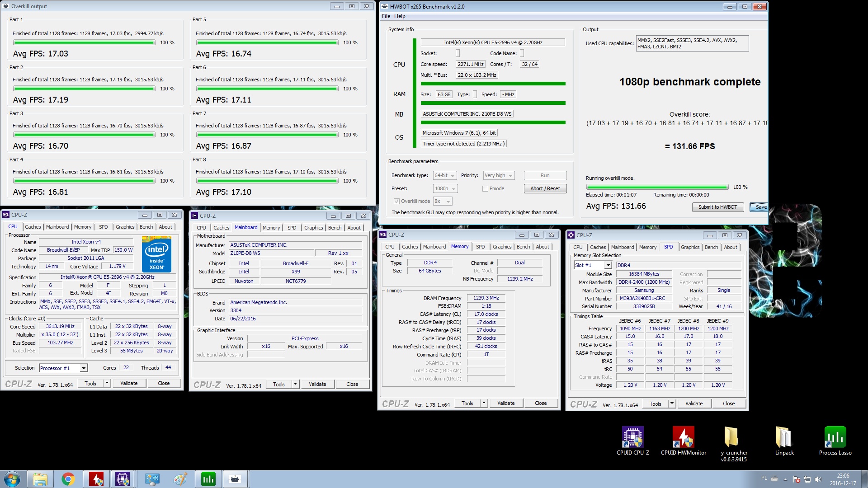Launch Google Chrome from the taskbar

coord(68,479)
